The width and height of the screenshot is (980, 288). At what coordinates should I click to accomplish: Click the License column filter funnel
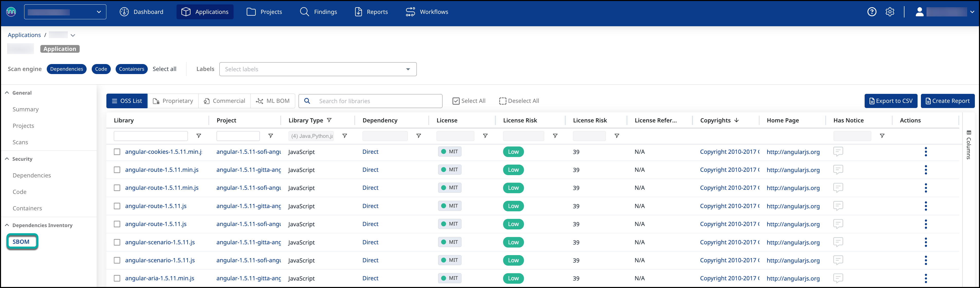tap(485, 136)
